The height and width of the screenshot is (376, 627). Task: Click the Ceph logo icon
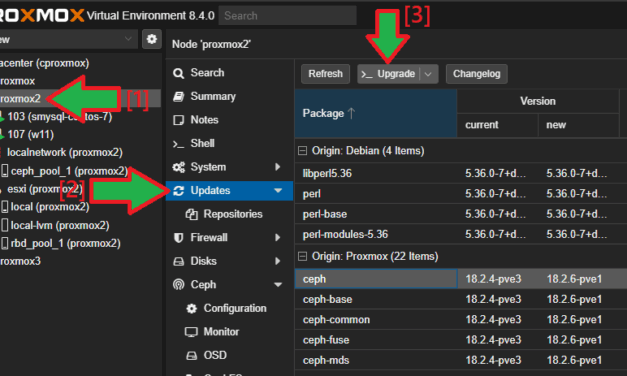point(178,285)
